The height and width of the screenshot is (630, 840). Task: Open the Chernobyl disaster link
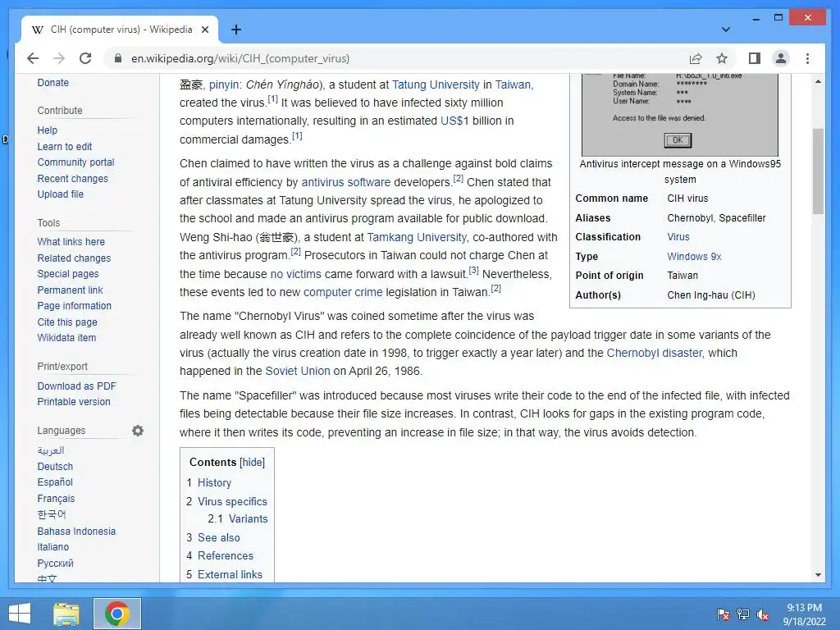(x=654, y=353)
